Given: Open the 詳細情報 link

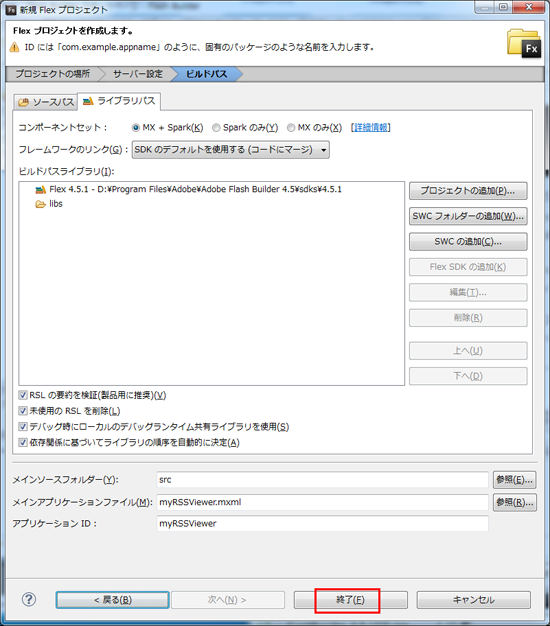Looking at the screenshot, I should [x=371, y=127].
